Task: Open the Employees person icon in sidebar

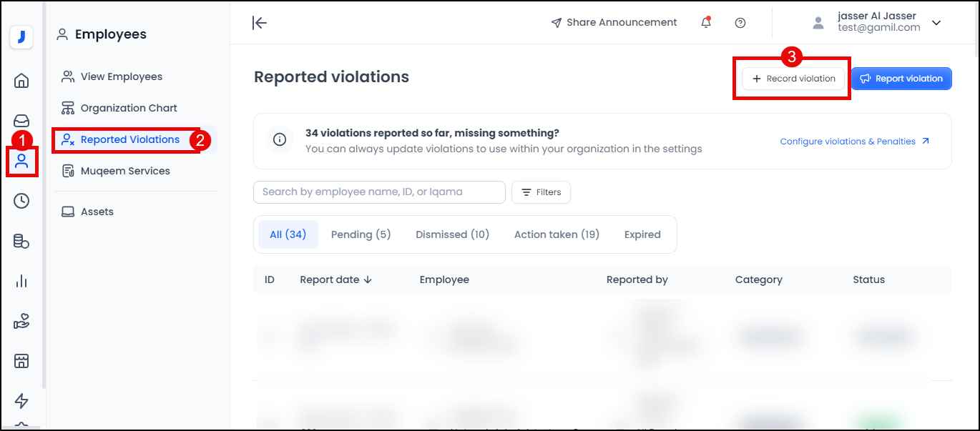Action: click(21, 161)
